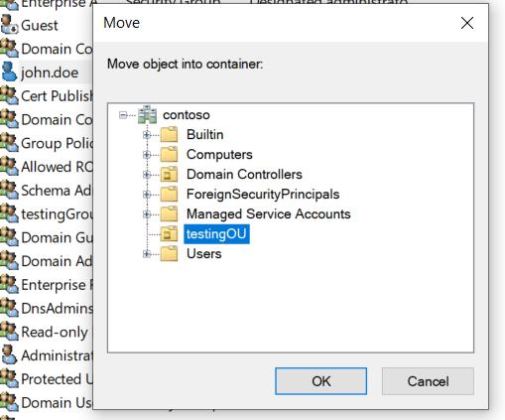Select the Schema Admins group entry
Image resolution: width=505 pixels, height=420 pixels.
47,191
